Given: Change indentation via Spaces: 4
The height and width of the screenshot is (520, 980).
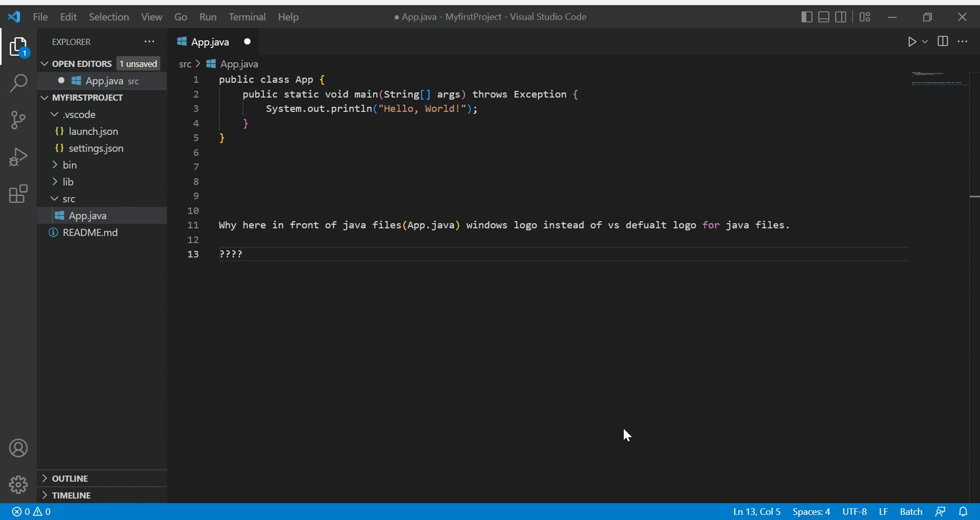Looking at the screenshot, I should click(811, 512).
